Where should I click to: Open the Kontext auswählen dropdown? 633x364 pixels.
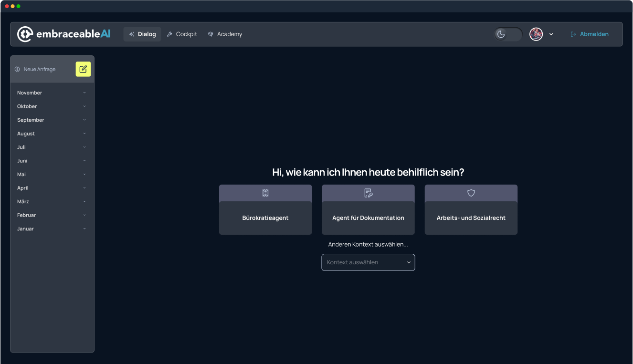[368, 262]
